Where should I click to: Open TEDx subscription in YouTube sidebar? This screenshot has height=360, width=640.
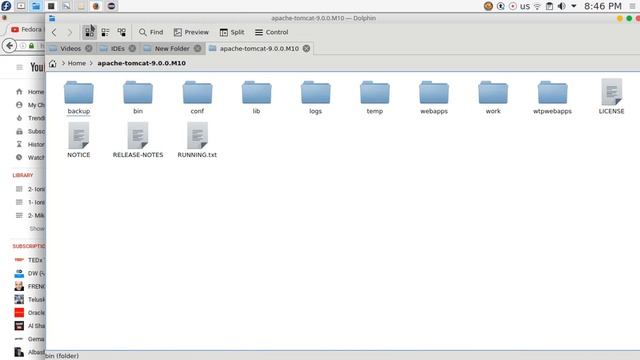tap(29, 260)
